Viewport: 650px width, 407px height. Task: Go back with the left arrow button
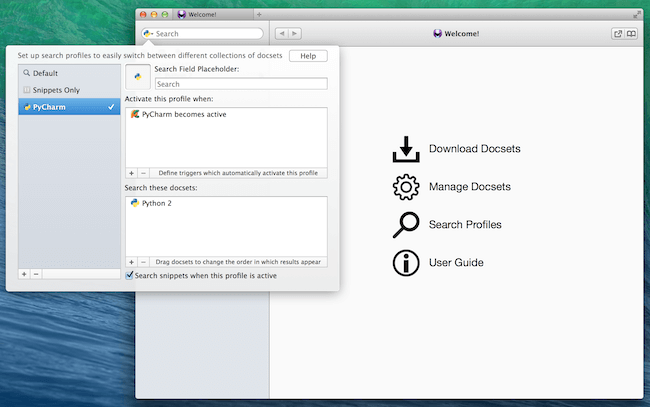click(x=282, y=34)
